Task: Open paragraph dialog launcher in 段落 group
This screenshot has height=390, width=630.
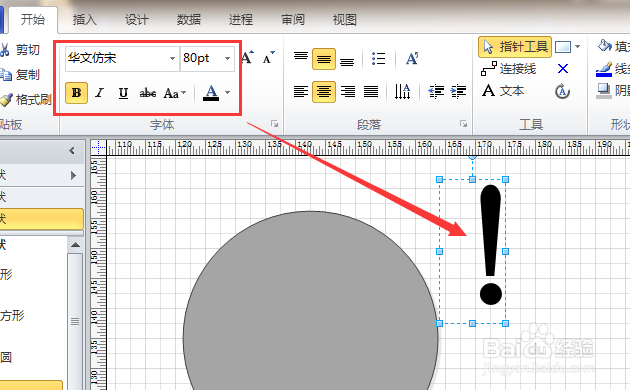Action: (463, 124)
